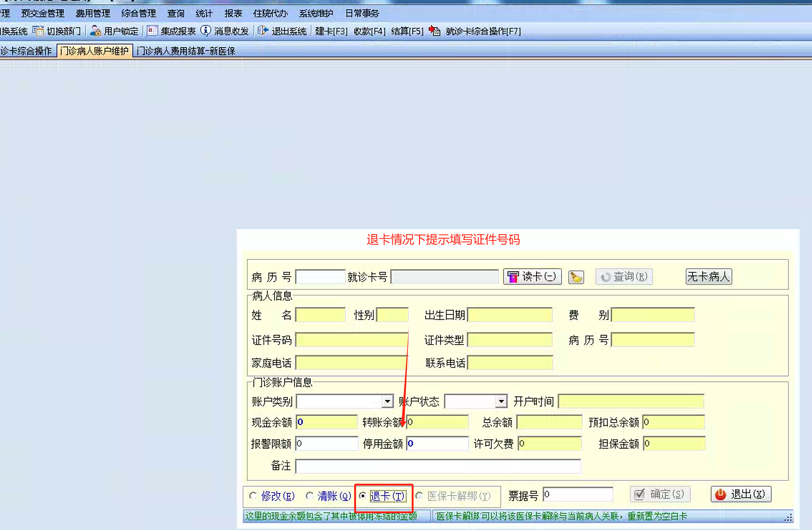Click the 切换部门 toolbar icon

[38, 31]
